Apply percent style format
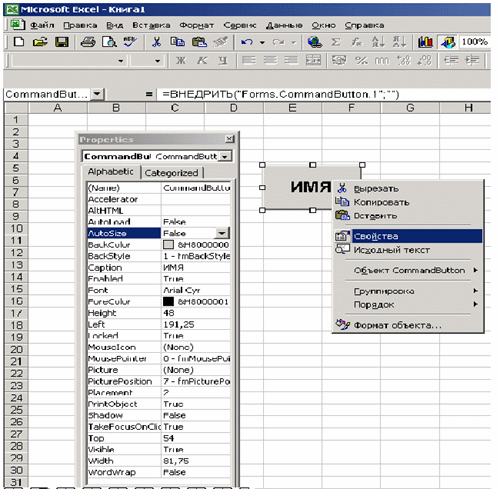This screenshot has height=489, width=500. point(361,60)
